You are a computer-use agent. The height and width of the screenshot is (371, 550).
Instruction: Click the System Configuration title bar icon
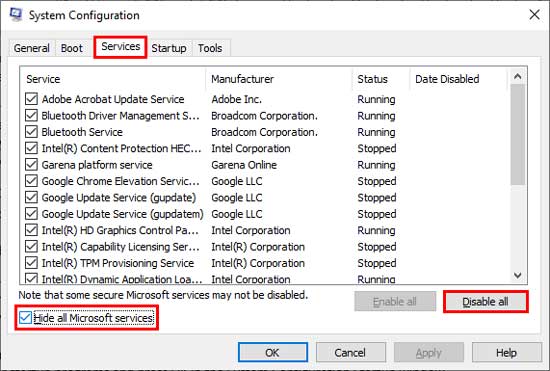[x=16, y=15]
